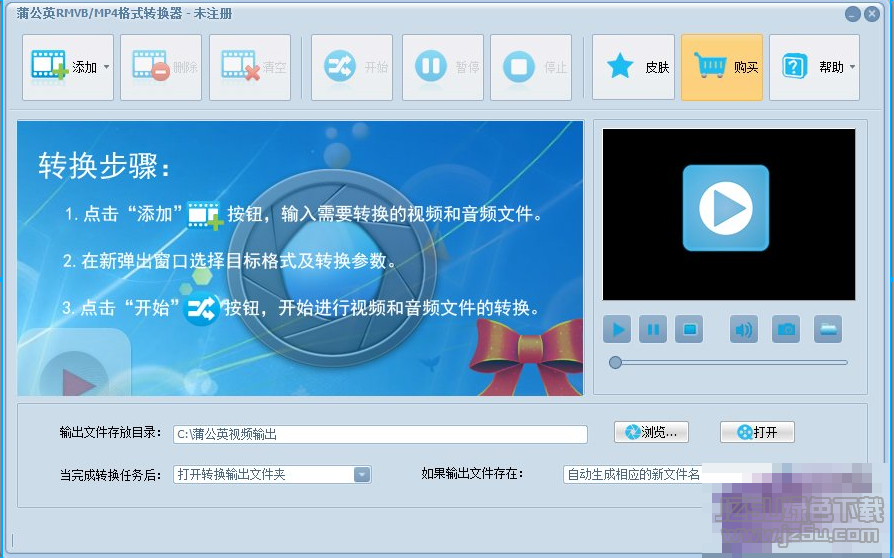Open the 皮肤 (Skin) star button

pos(633,67)
